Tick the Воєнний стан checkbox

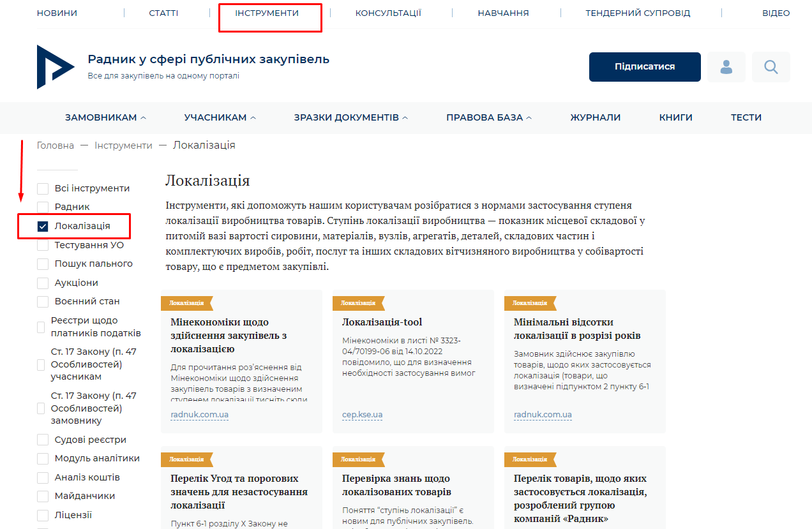43,301
